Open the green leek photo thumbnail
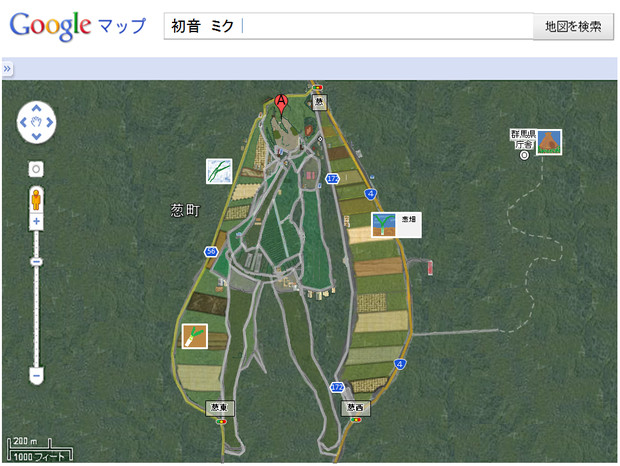Image resolution: width=620 pixels, height=466 pixels. pos(219,171)
